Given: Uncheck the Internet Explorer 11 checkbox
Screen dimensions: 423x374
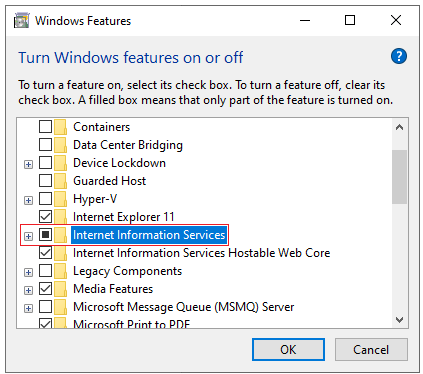Looking at the screenshot, I should (45, 217).
